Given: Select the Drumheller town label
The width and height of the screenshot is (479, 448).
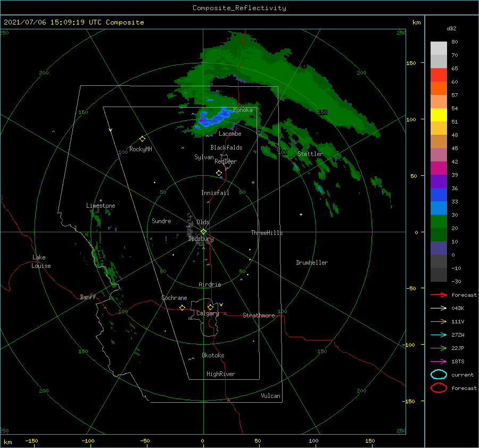Looking at the screenshot, I should 312,263.
